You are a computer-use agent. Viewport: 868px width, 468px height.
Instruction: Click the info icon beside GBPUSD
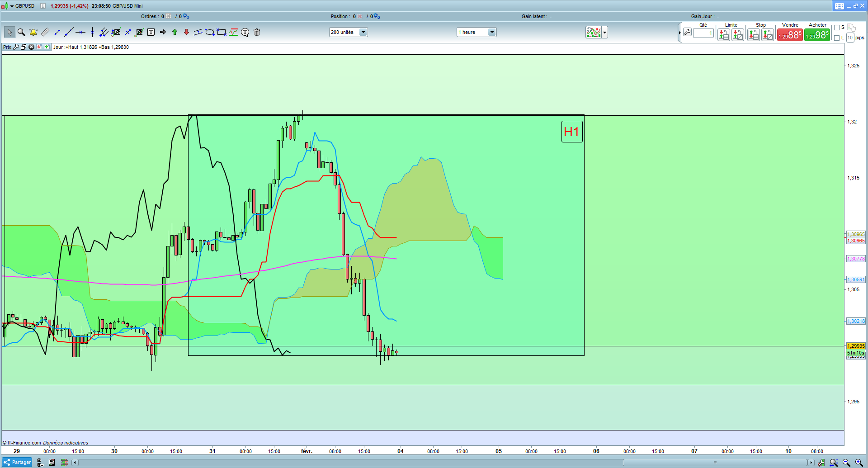43,6
